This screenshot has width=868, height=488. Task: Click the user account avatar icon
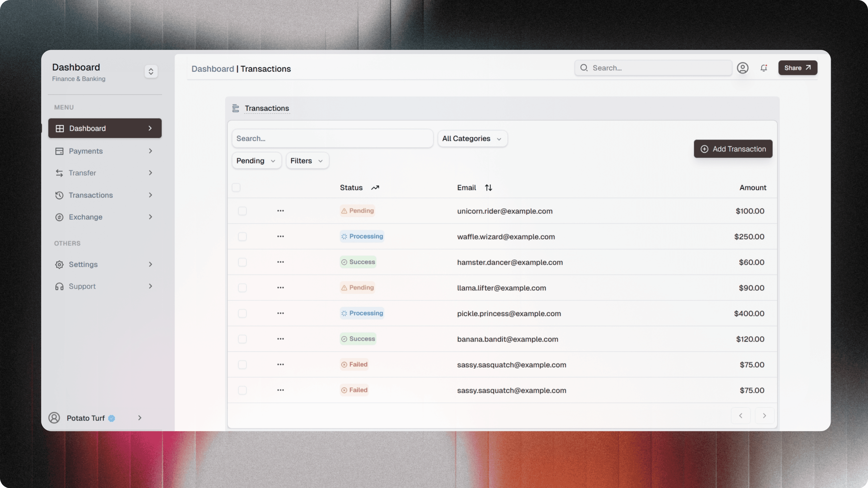click(743, 68)
